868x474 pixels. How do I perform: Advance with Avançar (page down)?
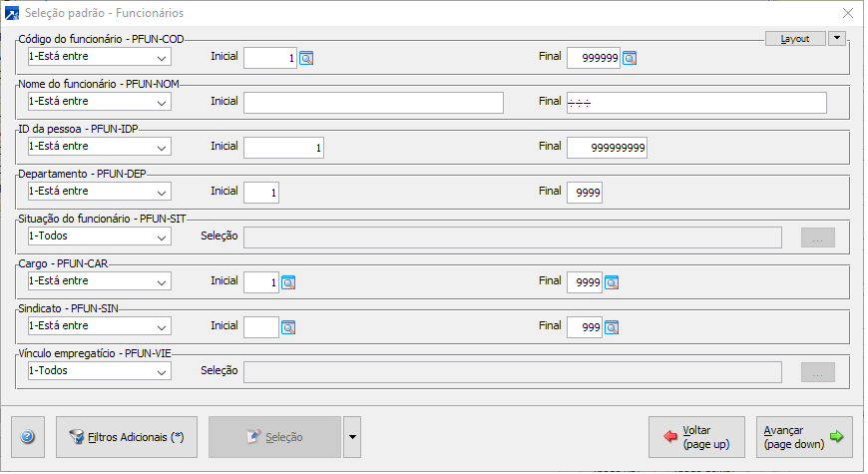click(x=804, y=437)
